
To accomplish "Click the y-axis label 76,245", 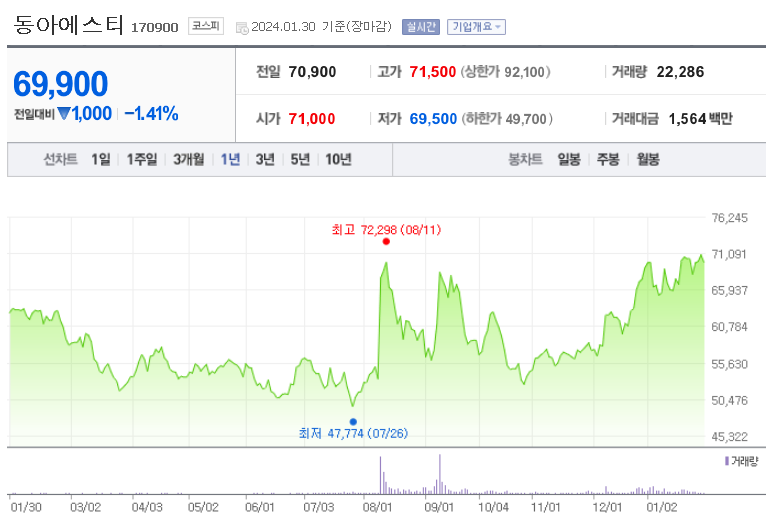I will [x=729, y=218].
